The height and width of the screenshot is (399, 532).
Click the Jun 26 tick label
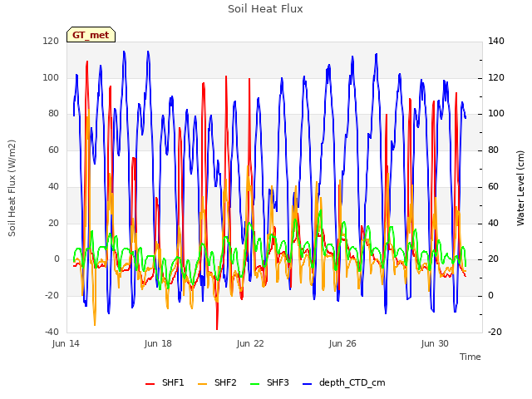(342, 343)
